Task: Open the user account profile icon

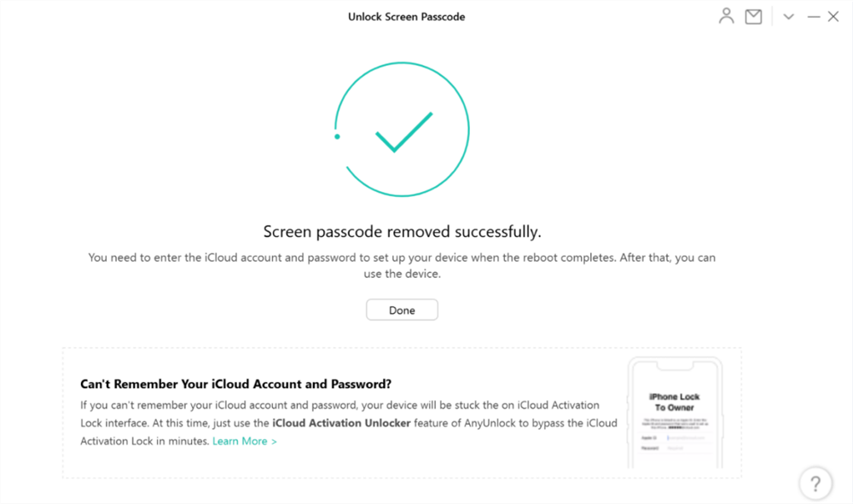Action: 726,16
